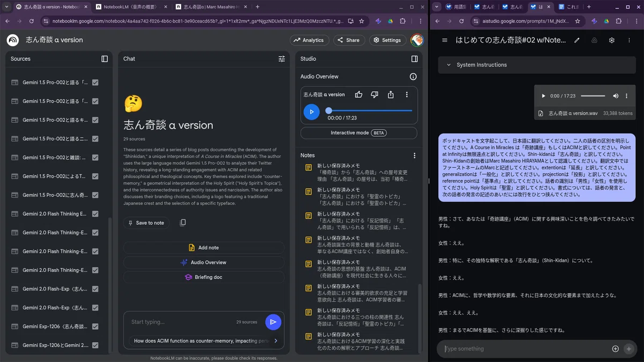Open tab search dropdown in AI Studio window

pyautogui.click(x=437, y=7)
